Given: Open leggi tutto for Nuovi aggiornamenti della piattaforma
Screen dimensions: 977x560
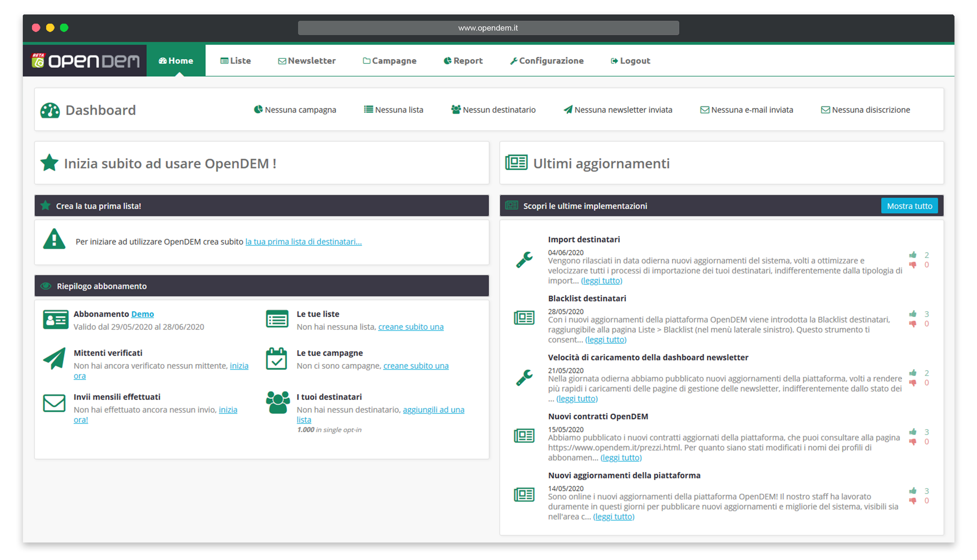Looking at the screenshot, I should [614, 517].
